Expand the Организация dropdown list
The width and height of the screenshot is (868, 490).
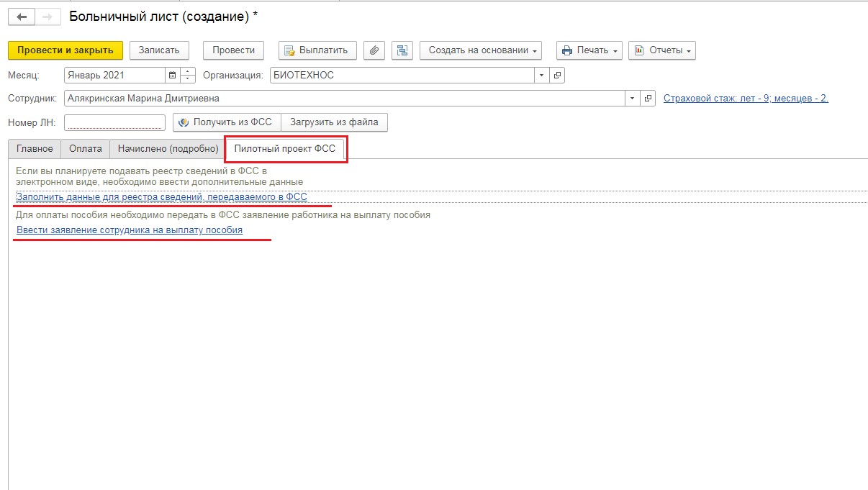[x=542, y=76]
